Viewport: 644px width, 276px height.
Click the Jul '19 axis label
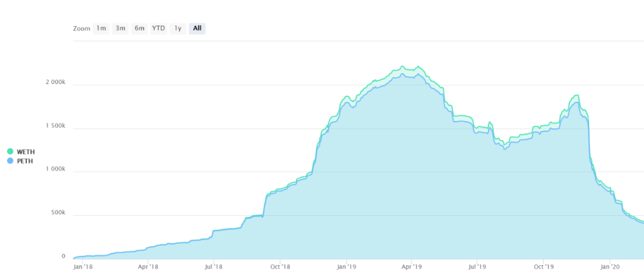point(477,266)
